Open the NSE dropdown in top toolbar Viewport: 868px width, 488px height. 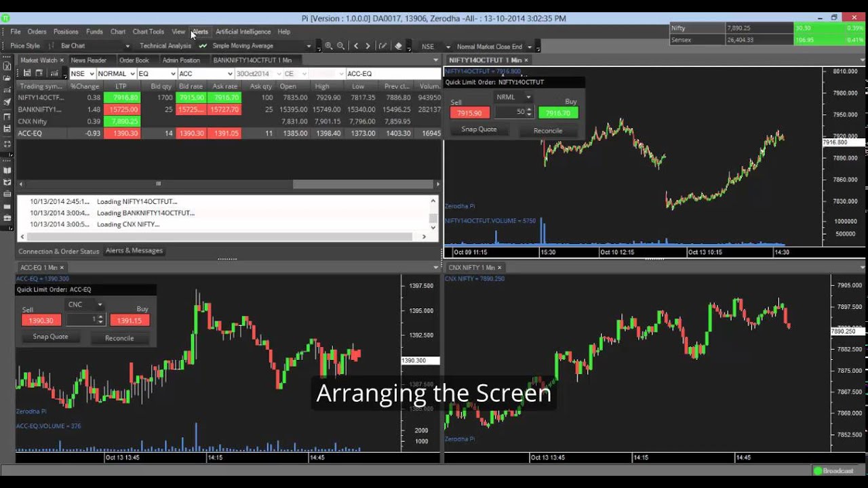[x=448, y=47]
